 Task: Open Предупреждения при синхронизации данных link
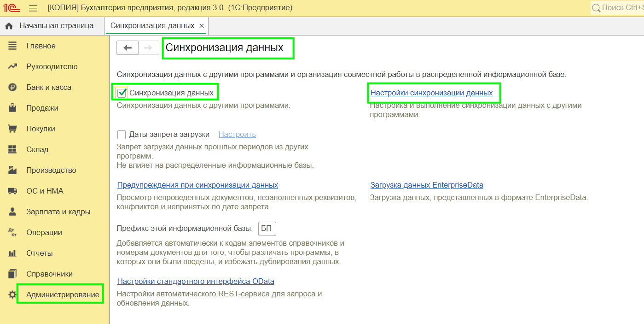pyautogui.click(x=197, y=185)
